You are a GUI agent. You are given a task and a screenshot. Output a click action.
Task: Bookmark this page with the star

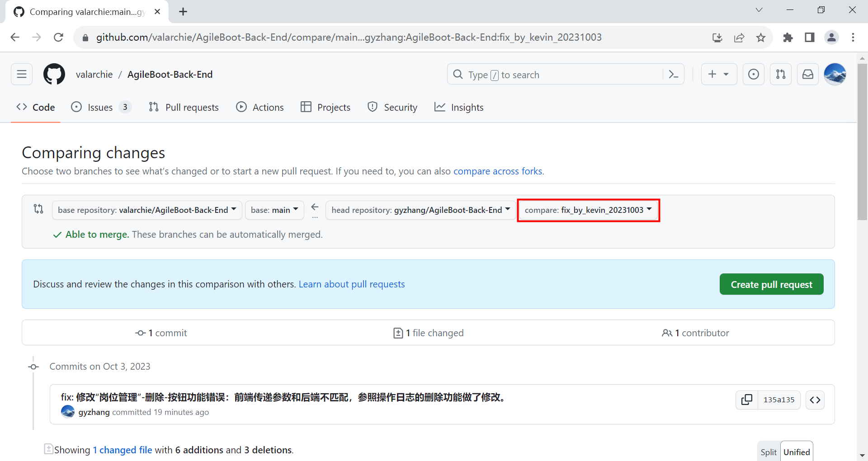[761, 38]
